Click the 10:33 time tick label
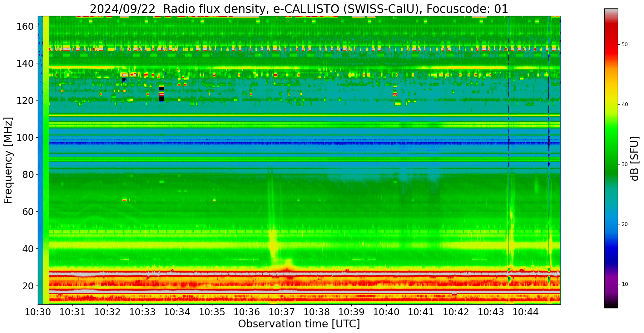 pos(143,312)
